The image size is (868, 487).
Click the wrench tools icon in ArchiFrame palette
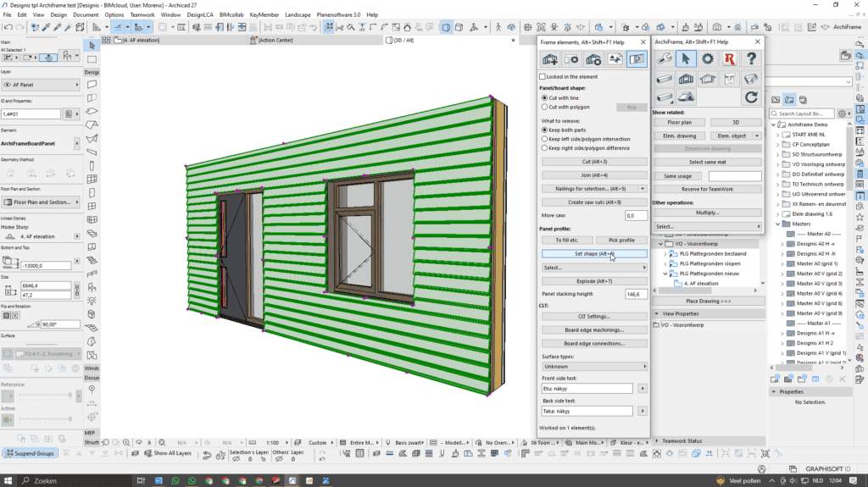coord(664,58)
